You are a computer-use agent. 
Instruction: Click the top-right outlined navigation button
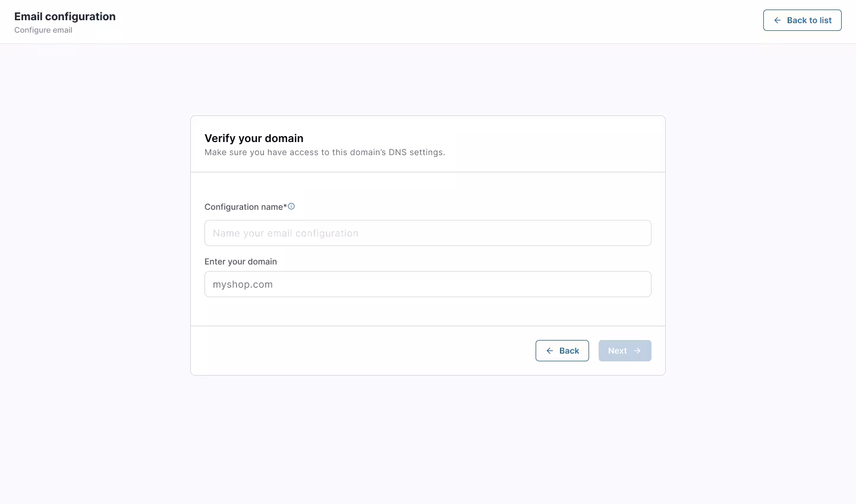click(x=802, y=20)
